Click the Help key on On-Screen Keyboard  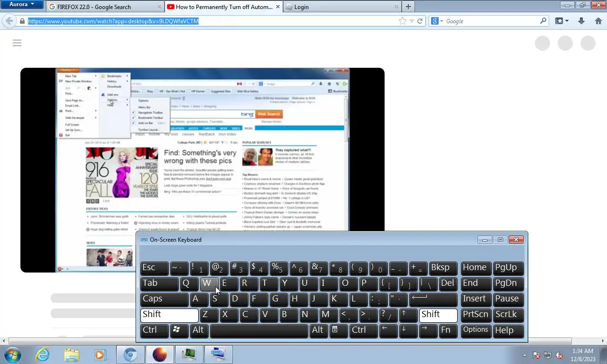click(508, 331)
